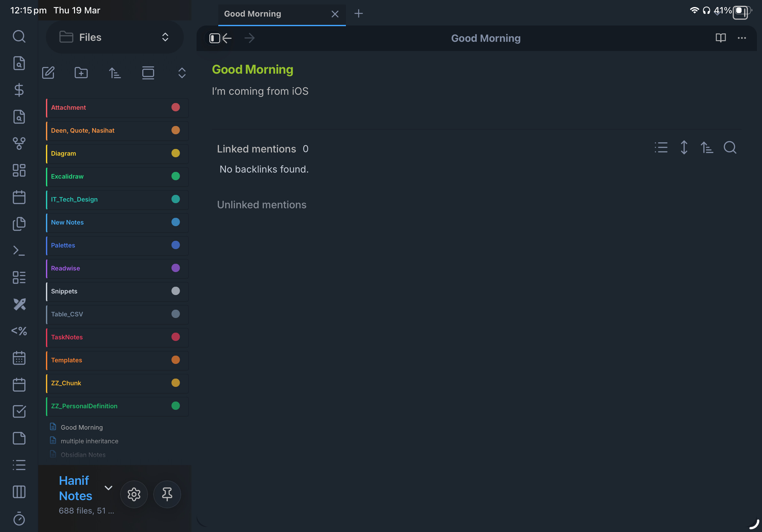Open a new tab with the plus button
This screenshot has height=532, width=762.
click(x=358, y=14)
